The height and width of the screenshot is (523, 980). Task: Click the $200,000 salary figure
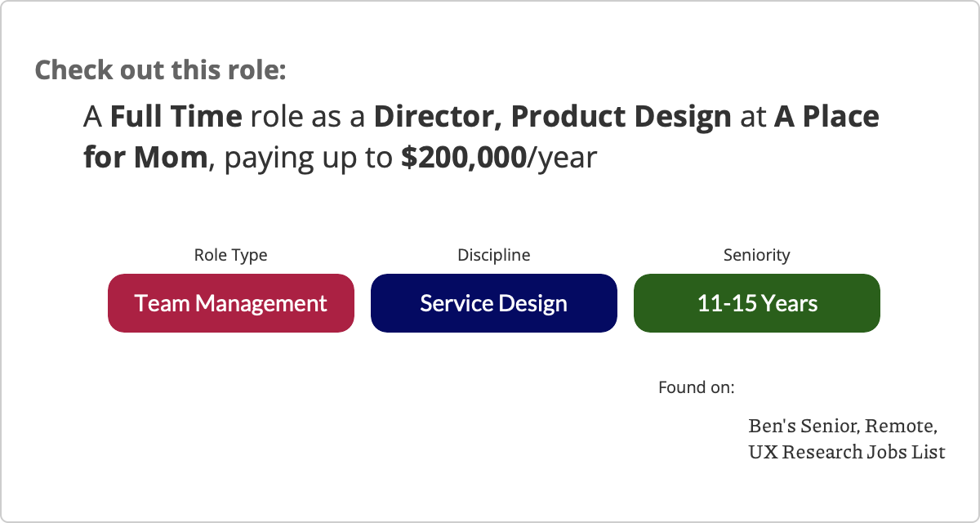[463, 158]
